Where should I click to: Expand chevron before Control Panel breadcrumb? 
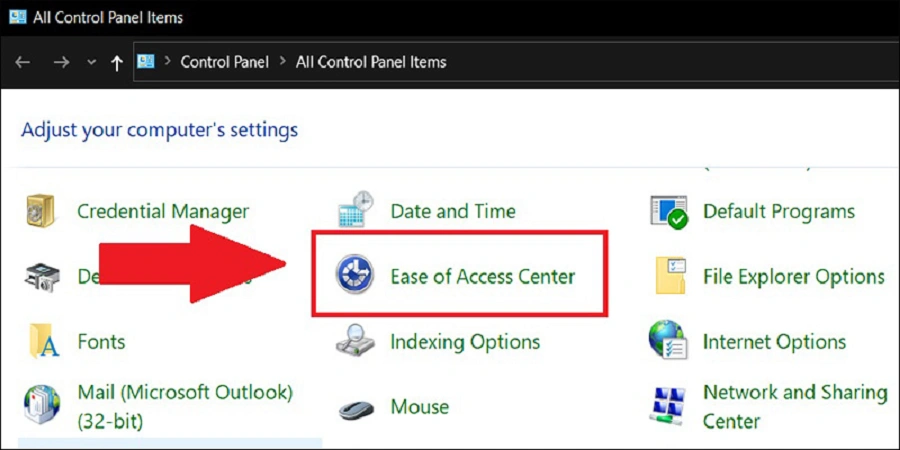pyautogui.click(x=168, y=61)
